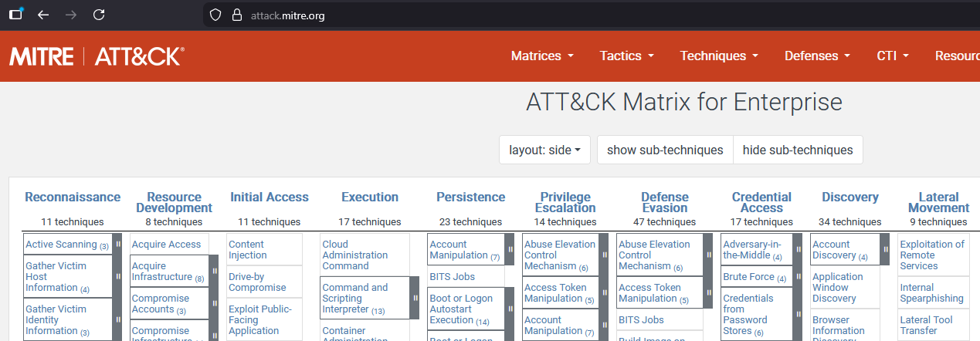This screenshot has width=980, height=341.
Task: Open the Adversary-in-the-Middle technique link
Action: point(753,250)
